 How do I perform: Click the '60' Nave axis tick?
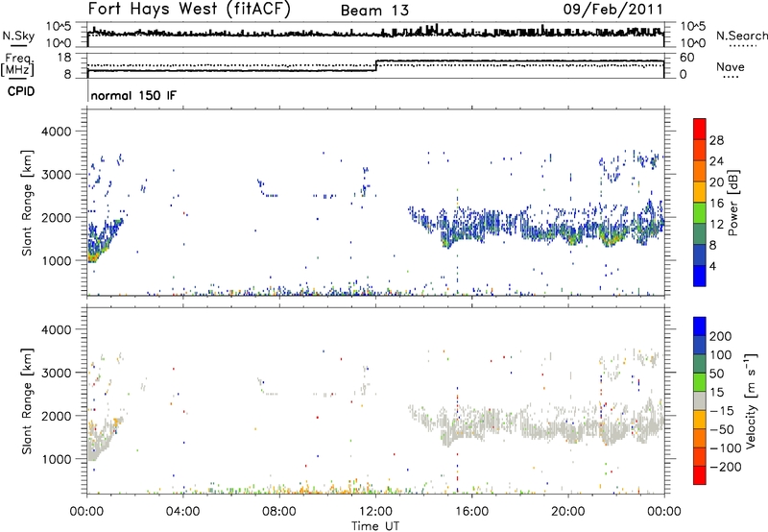687,58
